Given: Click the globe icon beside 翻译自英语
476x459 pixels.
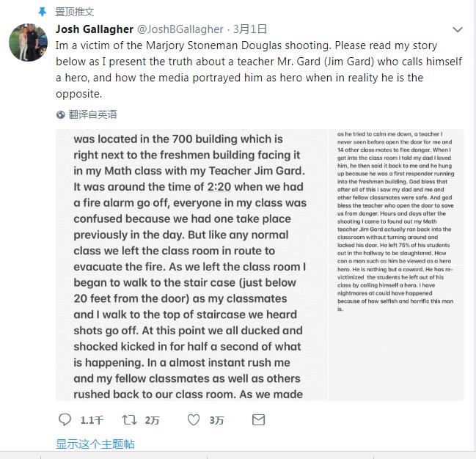Looking at the screenshot, I should click(x=61, y=114).
